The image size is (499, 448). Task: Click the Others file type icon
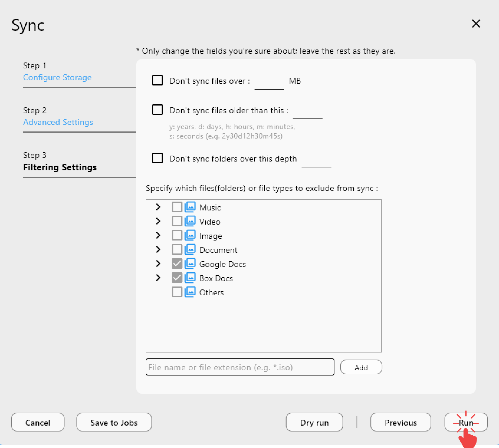191,292
